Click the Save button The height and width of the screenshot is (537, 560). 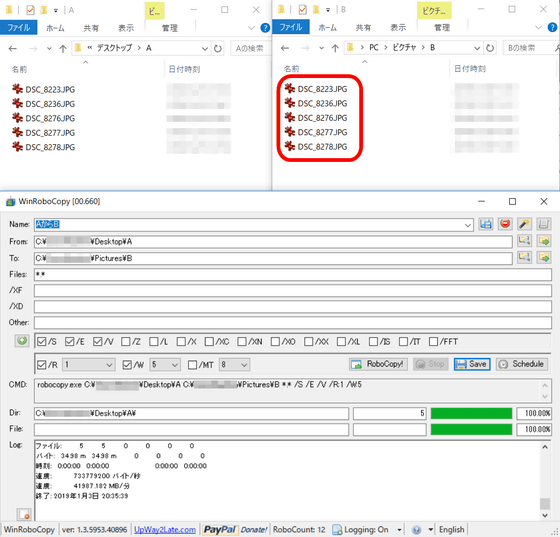point(472,364)
